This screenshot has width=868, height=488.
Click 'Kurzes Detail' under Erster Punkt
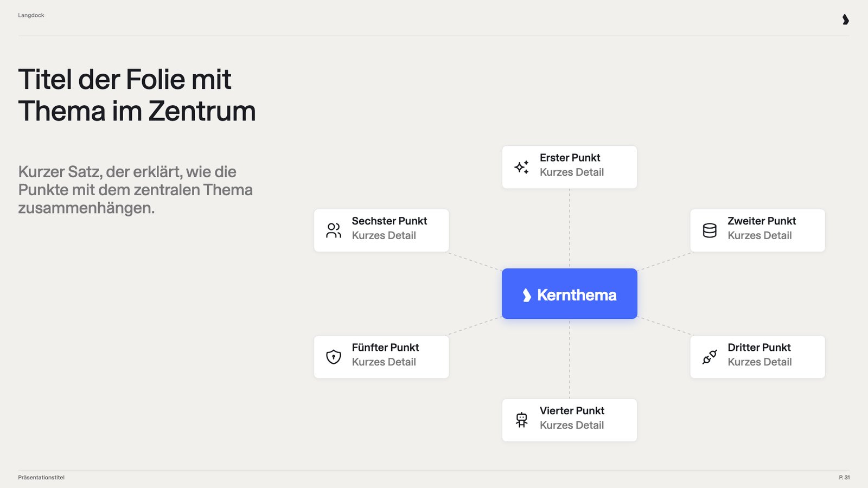point(572,172)
